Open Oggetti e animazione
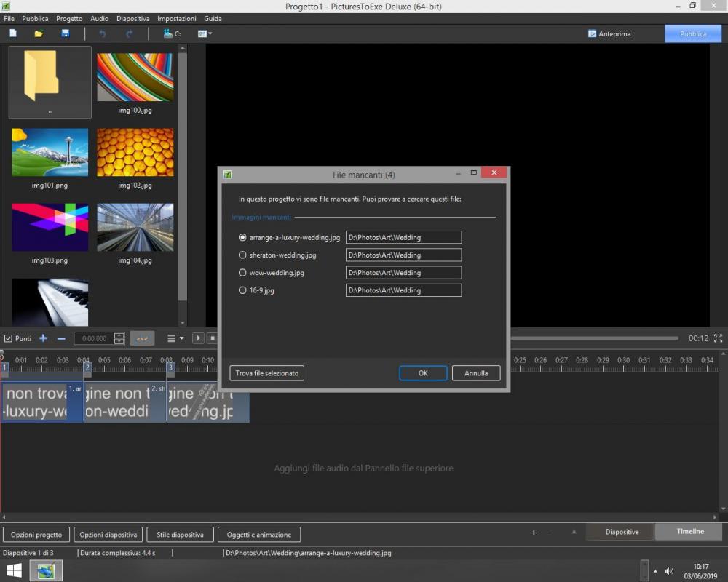The width and height of the screenshot is (728, 582). coord(259,535)
